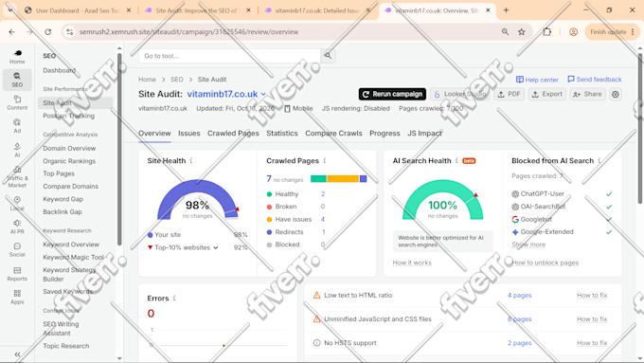This screenshot has height=363, width=644.
Task: Click the Crawled Pages colored distribution bar
Action: [338, 178]
